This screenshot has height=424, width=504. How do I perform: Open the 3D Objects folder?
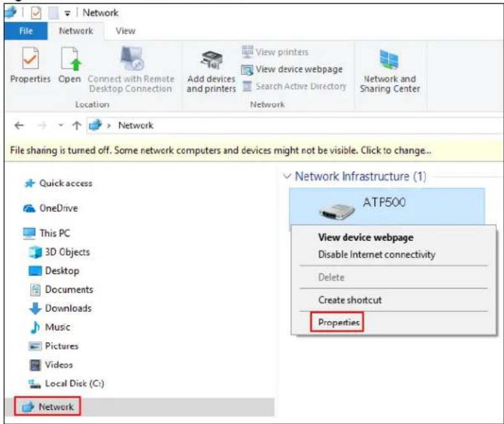pos(59,252)
